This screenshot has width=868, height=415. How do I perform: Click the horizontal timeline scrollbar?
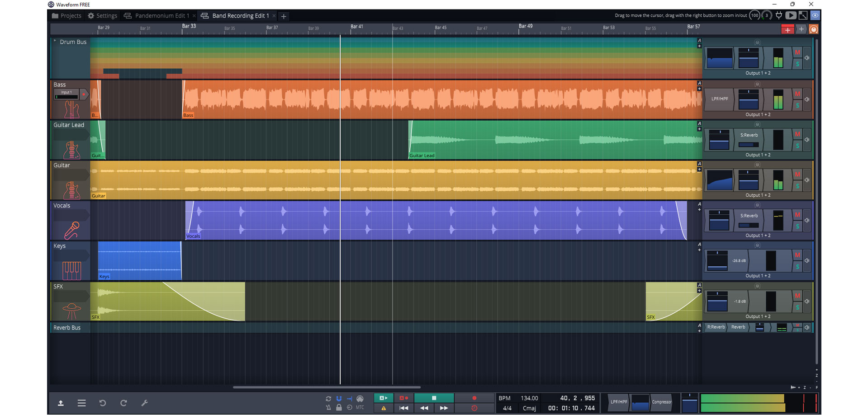327,387
